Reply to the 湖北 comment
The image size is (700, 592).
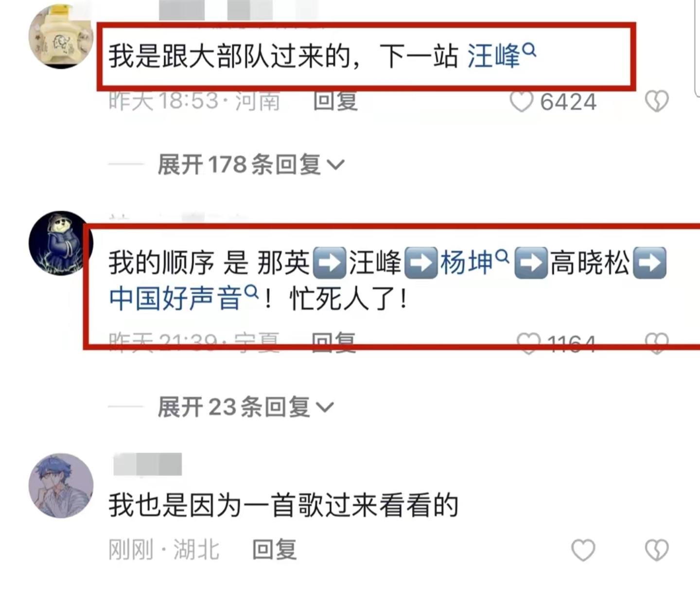275,550
